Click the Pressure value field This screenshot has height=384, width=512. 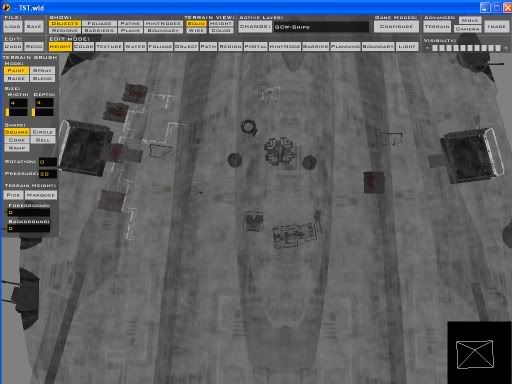tap(48, 174)
